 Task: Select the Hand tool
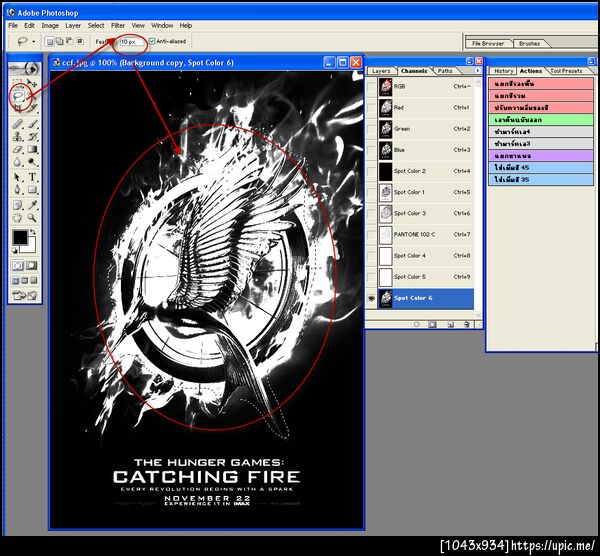[18, 218]
